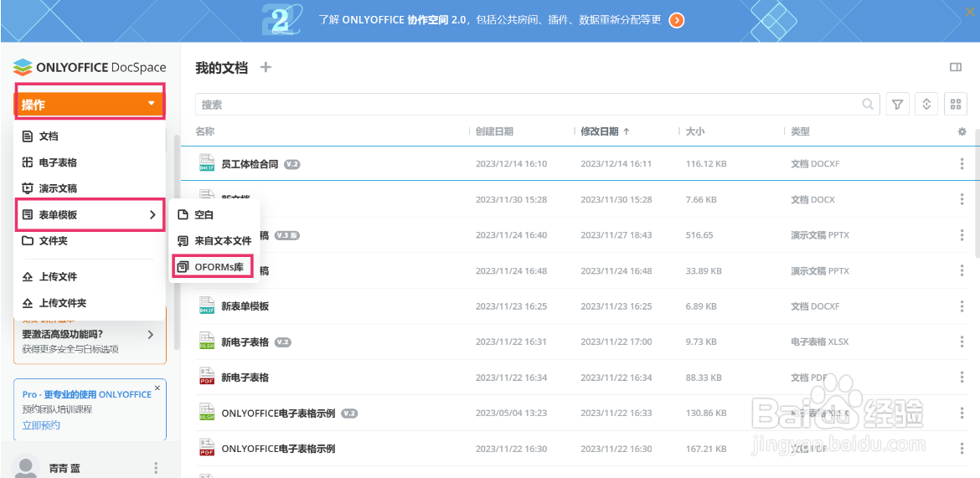Open more options for the 7.66 KB DOCX row

(x=962, y=199)
